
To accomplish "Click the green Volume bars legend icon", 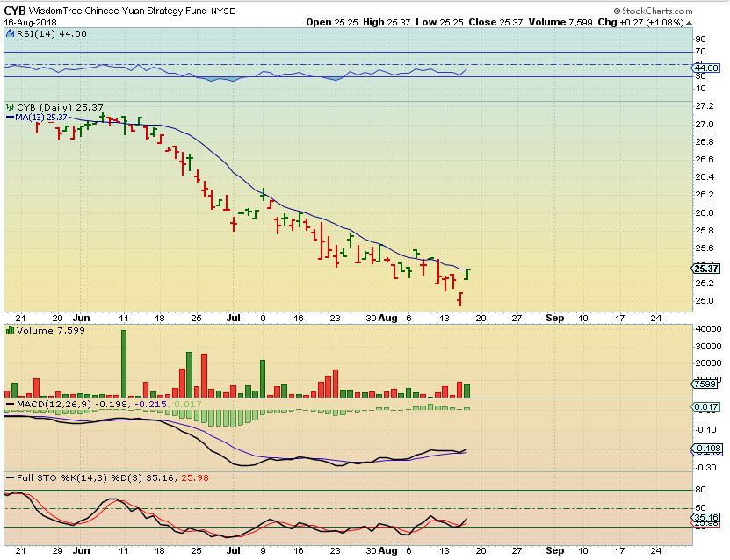I will pos(10,330).
